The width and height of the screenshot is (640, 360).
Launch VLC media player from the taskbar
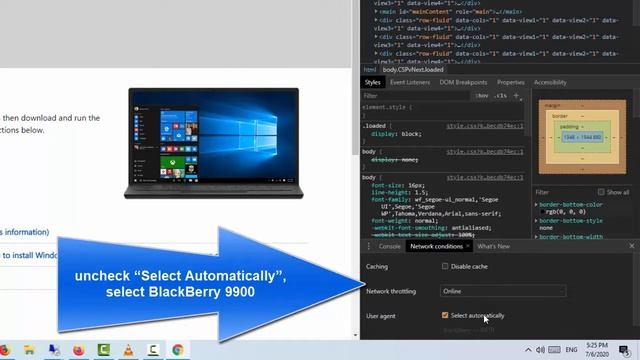click(x=128, y=350)
